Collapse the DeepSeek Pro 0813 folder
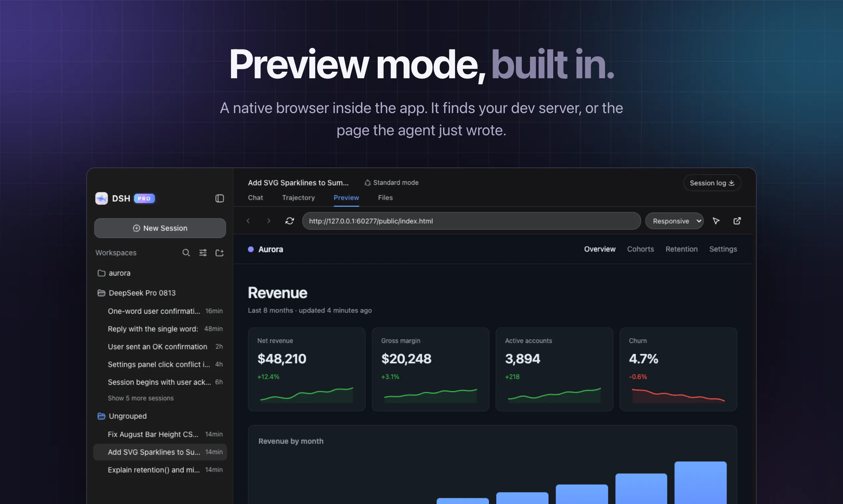 click(160, 293)
